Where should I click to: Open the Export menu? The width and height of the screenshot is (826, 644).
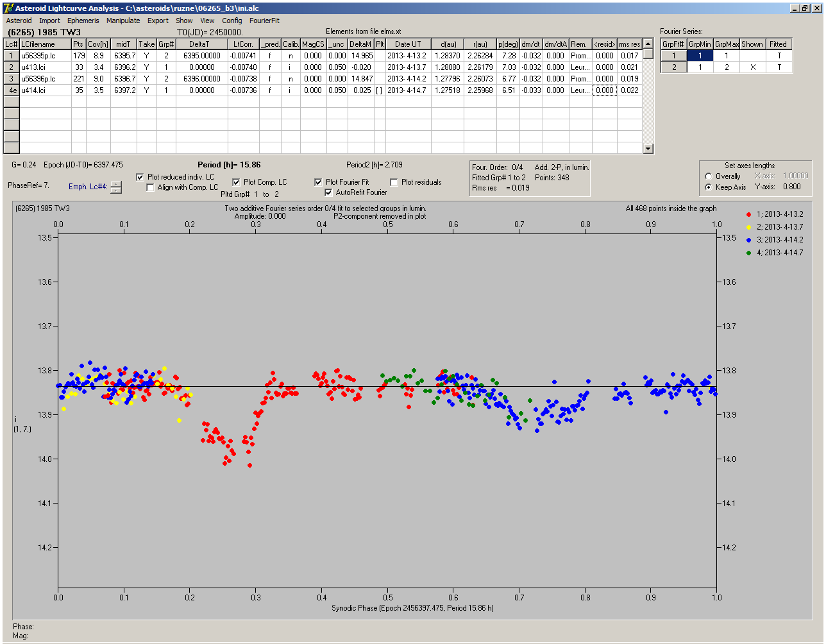[158, 21]
